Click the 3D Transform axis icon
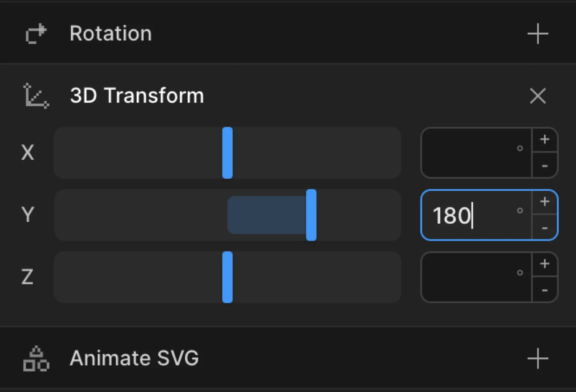The height and width of the screenshot is (392, 576). (x=35, y=96)
